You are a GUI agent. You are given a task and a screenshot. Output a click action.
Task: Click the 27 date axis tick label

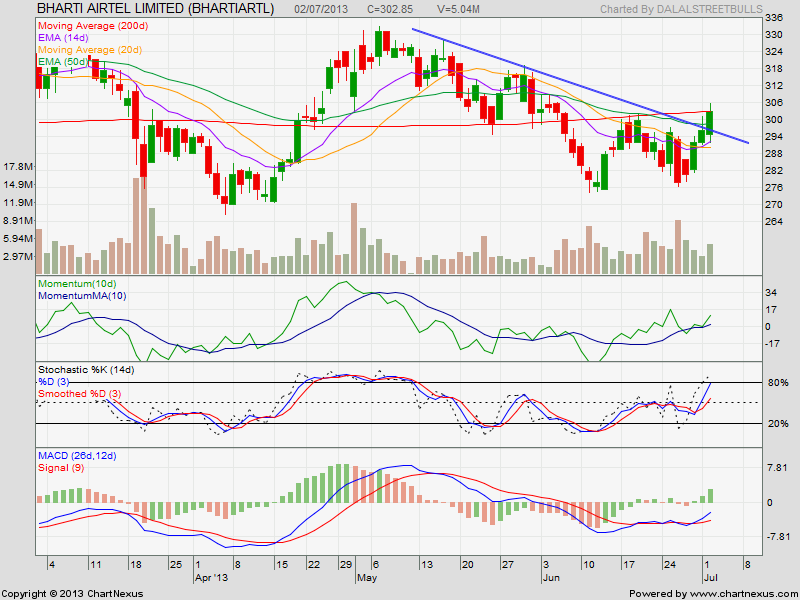pos(507,565)
